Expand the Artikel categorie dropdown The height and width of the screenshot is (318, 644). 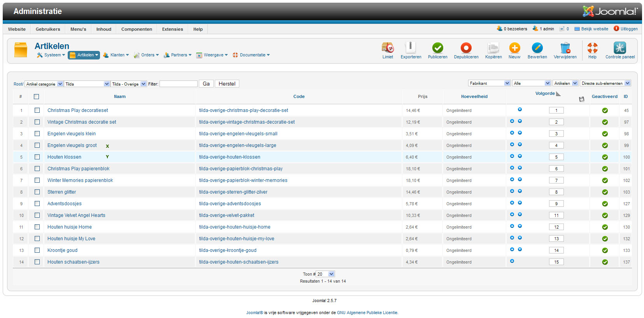(44, 84)
